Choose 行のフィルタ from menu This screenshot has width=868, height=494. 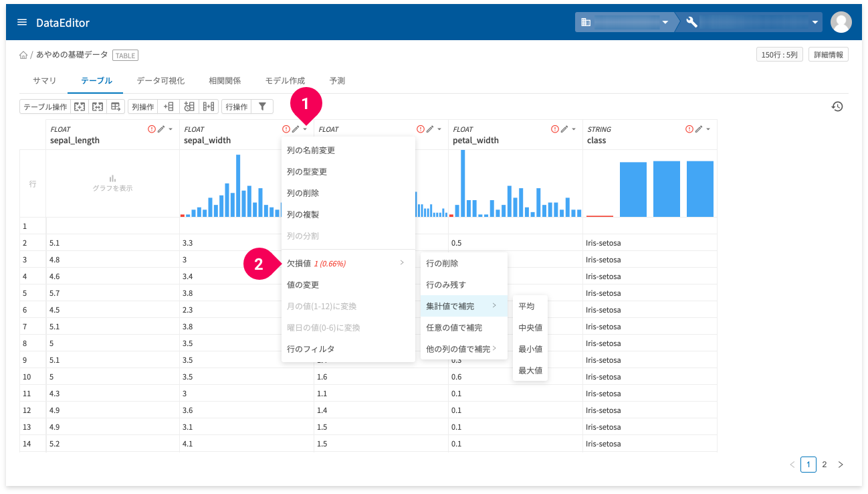pyautogui.click(x=348, y=349)
